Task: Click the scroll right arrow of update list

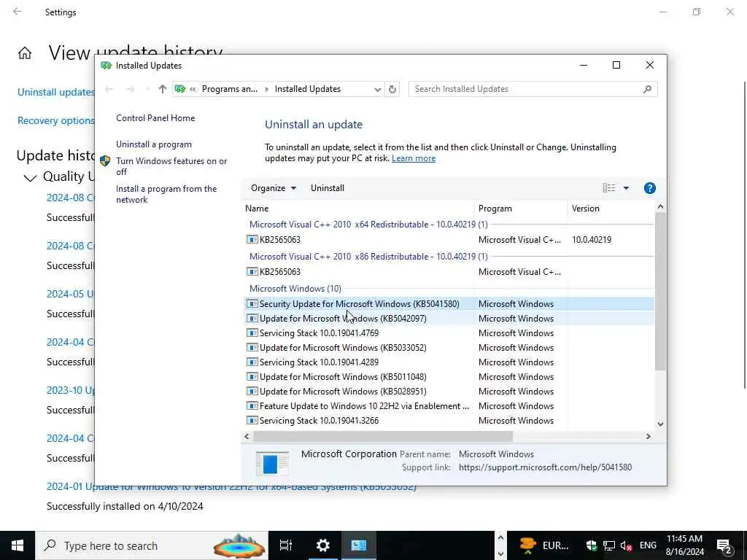Action: click(648, 436)
